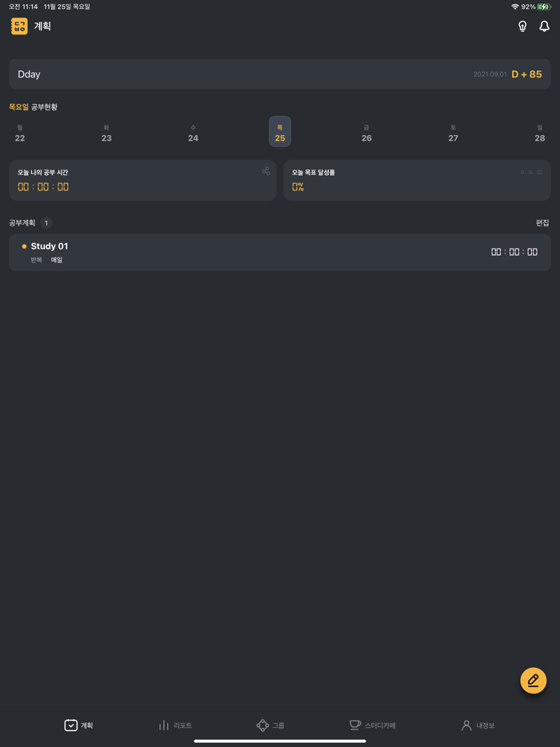This screenshot has height=747, width=560.
Task: Choose Wednesday 24 date
Action: pyautogui.click(x=193, y=134)
